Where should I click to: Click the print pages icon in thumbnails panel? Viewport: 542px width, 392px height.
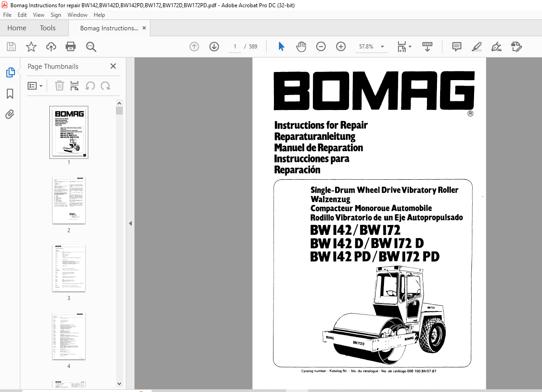[74, 86]
